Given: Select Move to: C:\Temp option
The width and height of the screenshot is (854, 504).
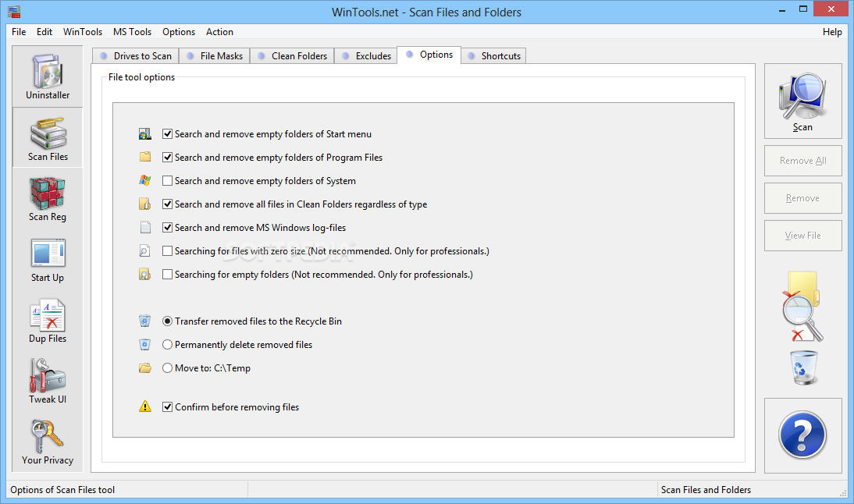Looking at the screenshot, I should coord(167,368).
